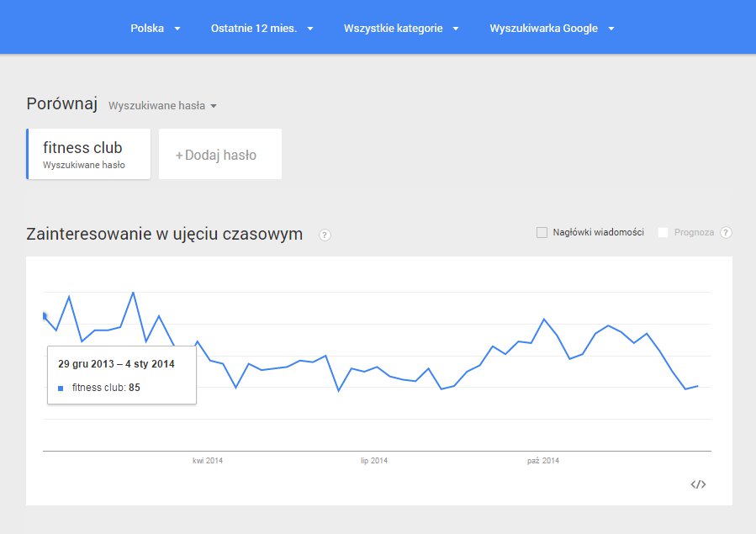The width and height of the screenshot is (756, 534).
Task: Click the kwi 2014 axis label
Action: pyautogui.click(x=208, y=461)
